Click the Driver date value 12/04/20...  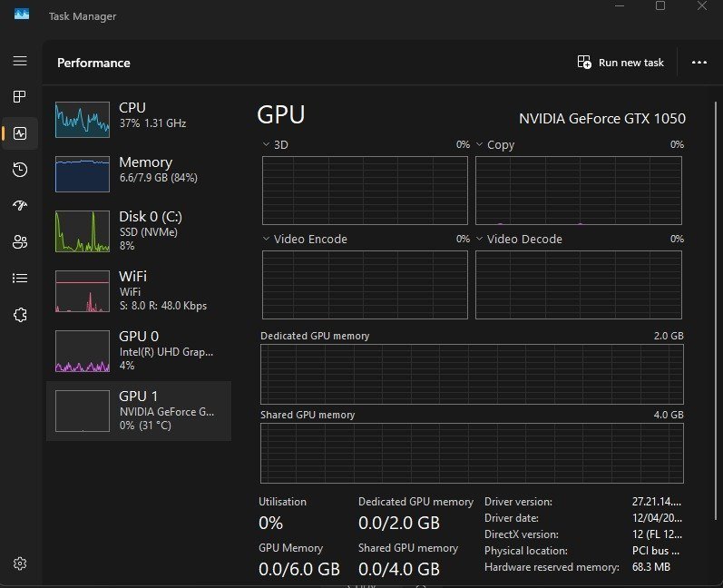(x=657, y=518)
